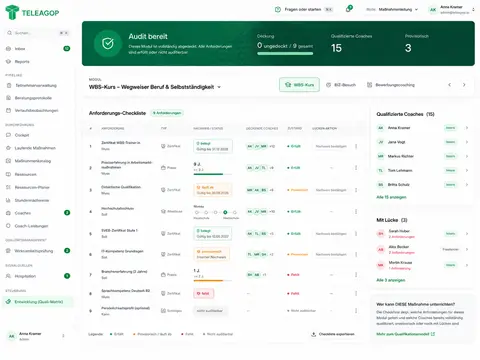The width and height of the screenshot is (480, 360).
Task: Select the filled fourth Niveau radio dot in row 4
Action: point(225,212)
